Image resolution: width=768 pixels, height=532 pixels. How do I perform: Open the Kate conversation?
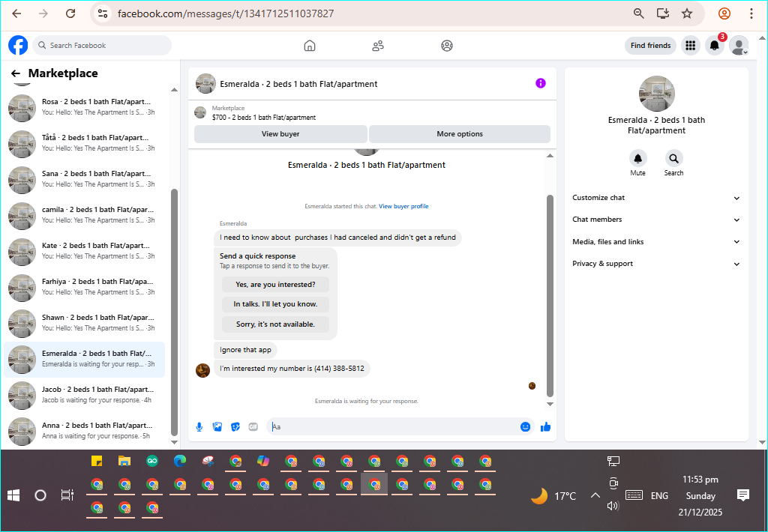pyautogui.click(x=85, y=251)
